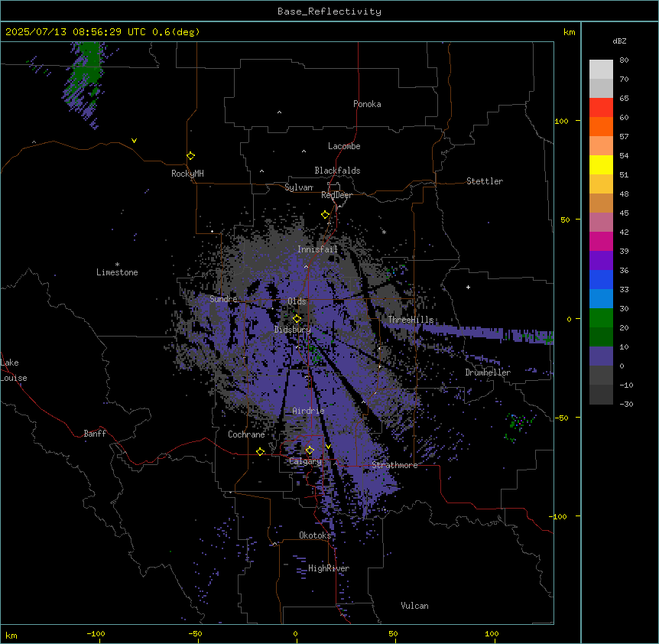This screenshot has width=659, height=644.
Task: Click the yellow V marker northwest of RockyMH
Action: point(134,141)
